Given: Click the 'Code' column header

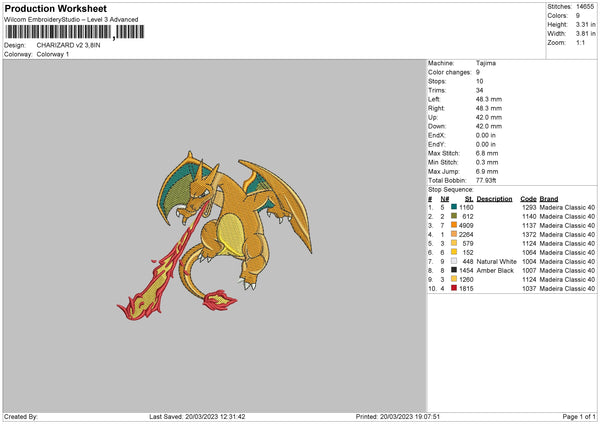Looking at the screenshot, I should 528,199.
